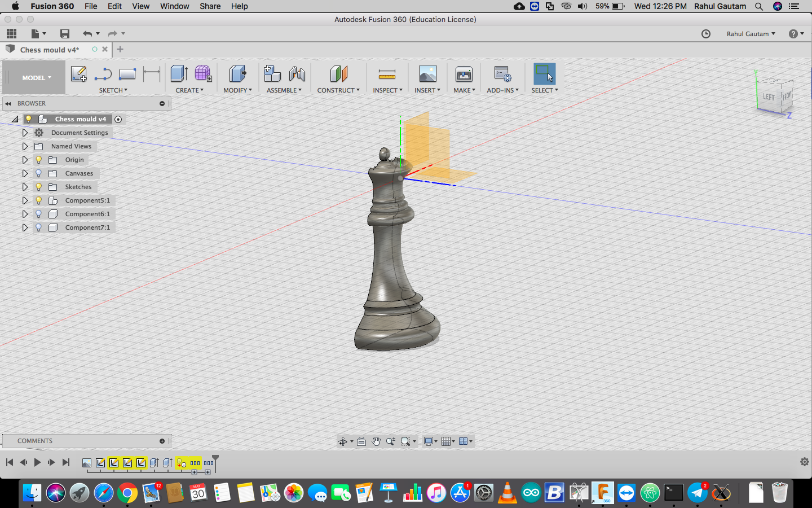Show Component7:1 using its bulb
The width and height of the screenshot is (812, 508).
[38, 227]
